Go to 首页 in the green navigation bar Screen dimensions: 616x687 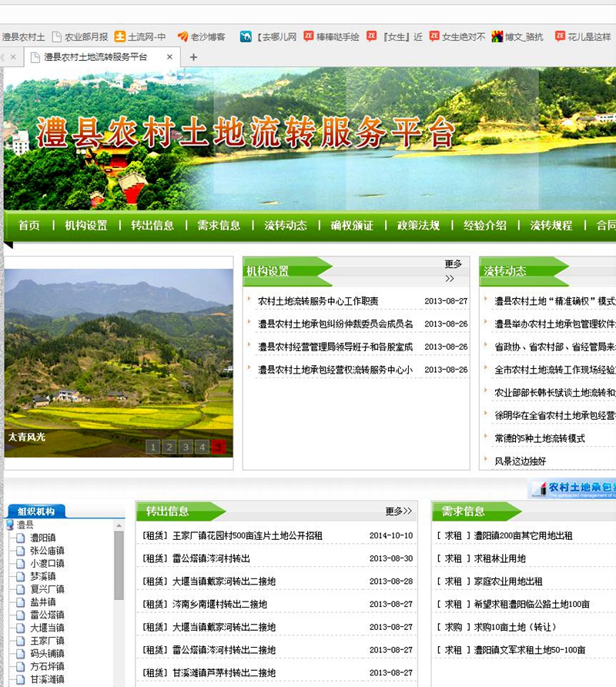click(29, 225)
